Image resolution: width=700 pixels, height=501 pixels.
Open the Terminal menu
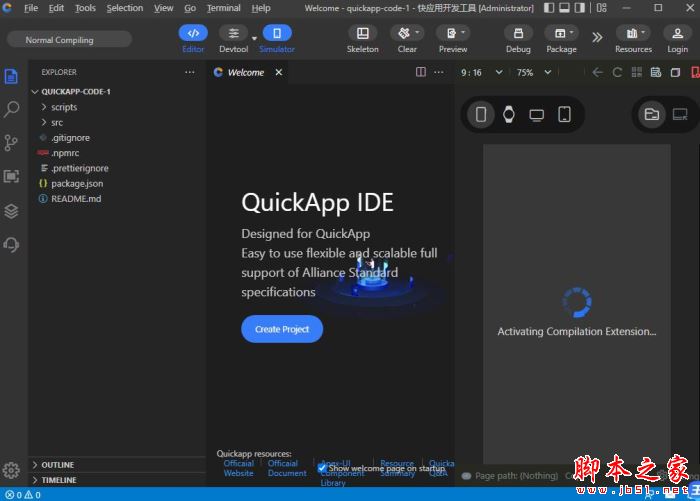click(223, 8)
